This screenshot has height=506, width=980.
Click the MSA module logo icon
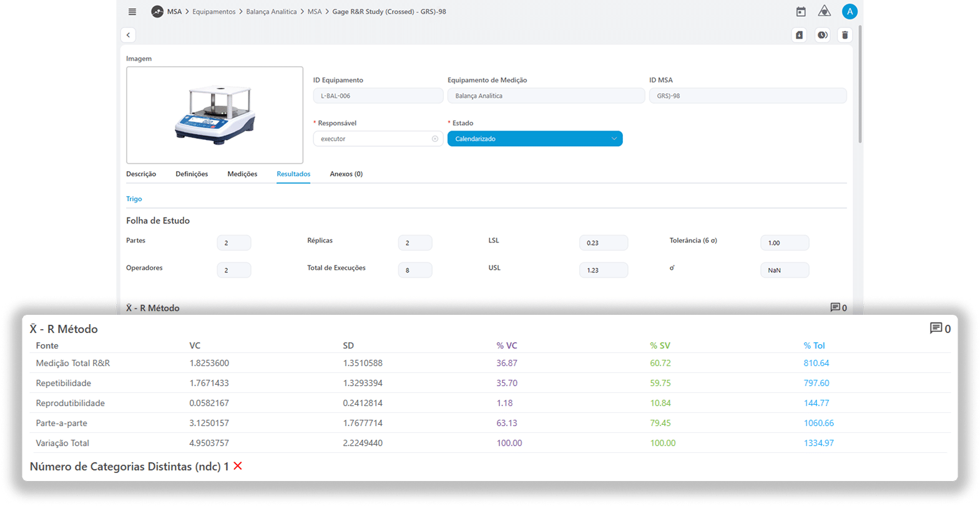pos(157,12)
